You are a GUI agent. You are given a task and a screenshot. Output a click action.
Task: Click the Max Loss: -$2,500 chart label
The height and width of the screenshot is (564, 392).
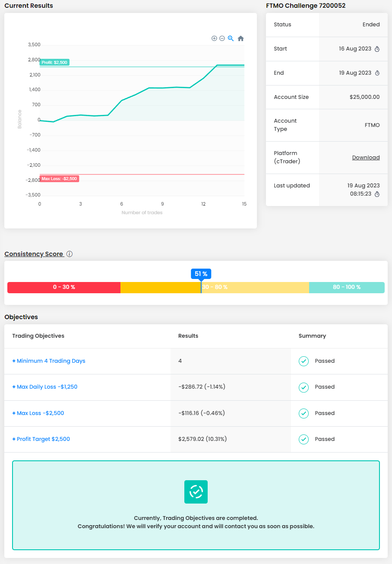click(x=59, y=179)
